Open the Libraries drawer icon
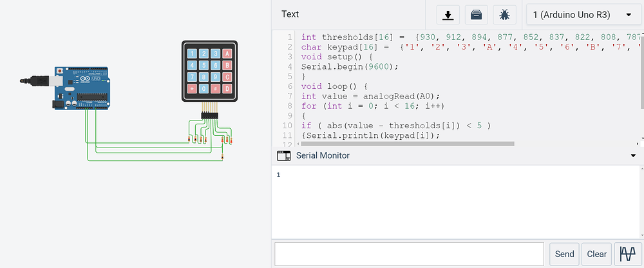The image size is (644, 268). click(474, 15)
